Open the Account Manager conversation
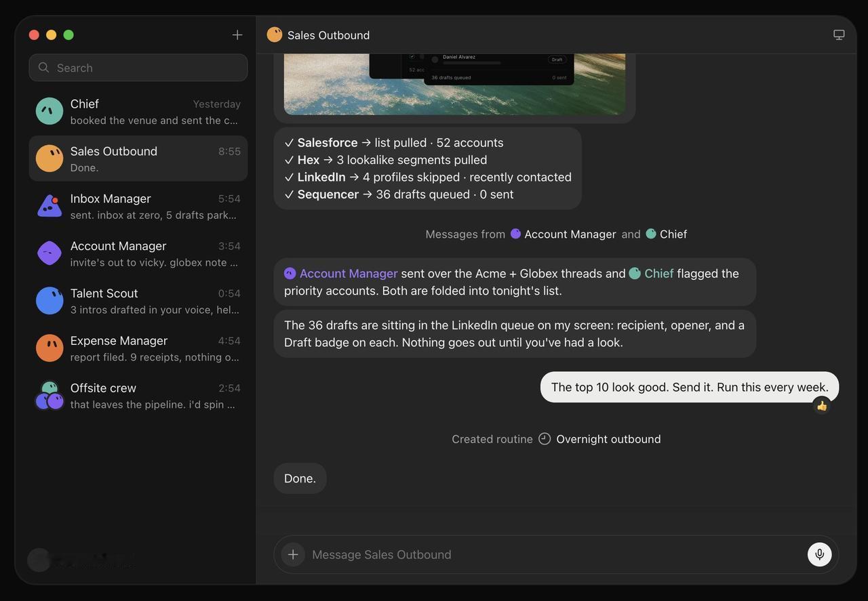The width and height of the screenshot is (868, 601). point(138,253)
